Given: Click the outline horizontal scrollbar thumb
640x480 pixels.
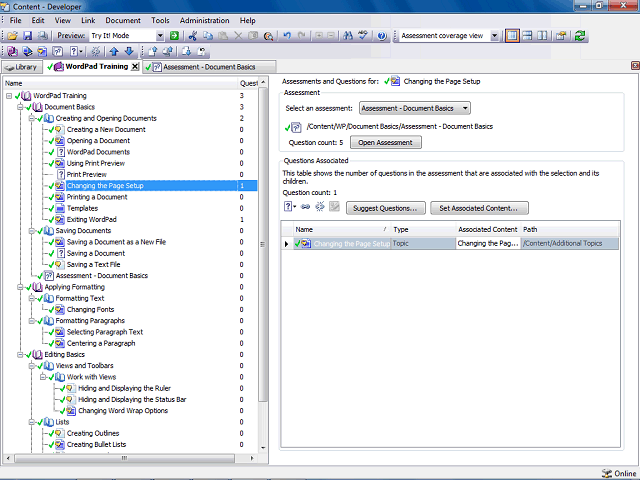Looking at the screenshot, I should tap(124, 458).
